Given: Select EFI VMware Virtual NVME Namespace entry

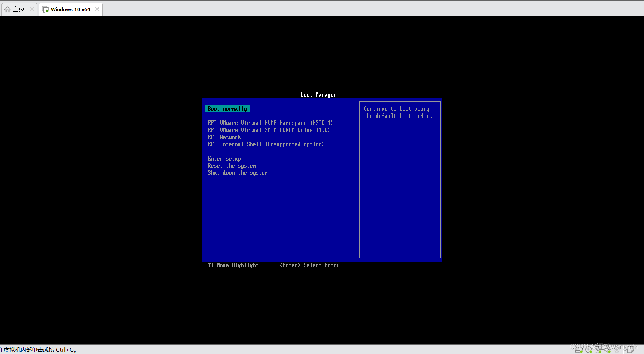Looking at the screenshot, I should [270, 123].
